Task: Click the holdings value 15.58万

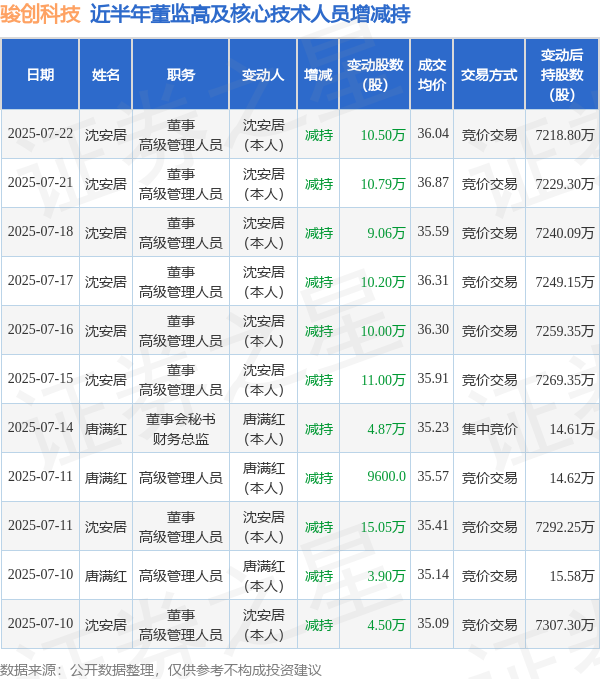Action: [572, 576]
